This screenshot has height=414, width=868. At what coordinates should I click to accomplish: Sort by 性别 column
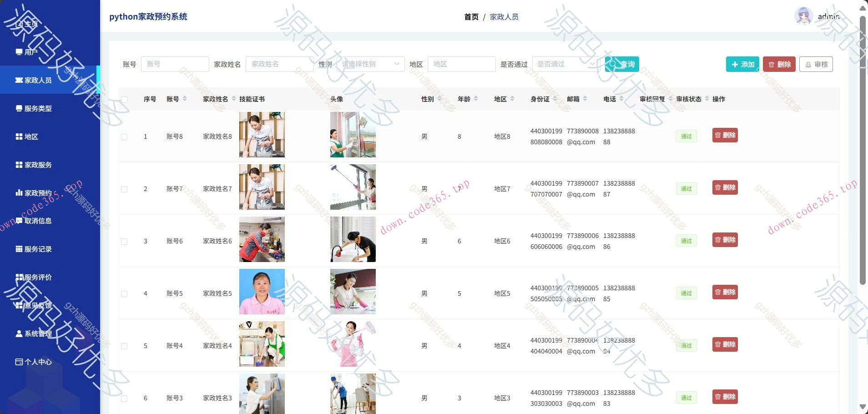click(x=439, y=99)
